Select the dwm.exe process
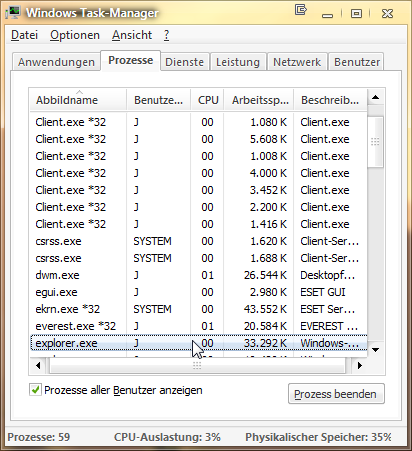Image resolution: width=412 pixels, height=451 pixels. (x=199, y=275)
